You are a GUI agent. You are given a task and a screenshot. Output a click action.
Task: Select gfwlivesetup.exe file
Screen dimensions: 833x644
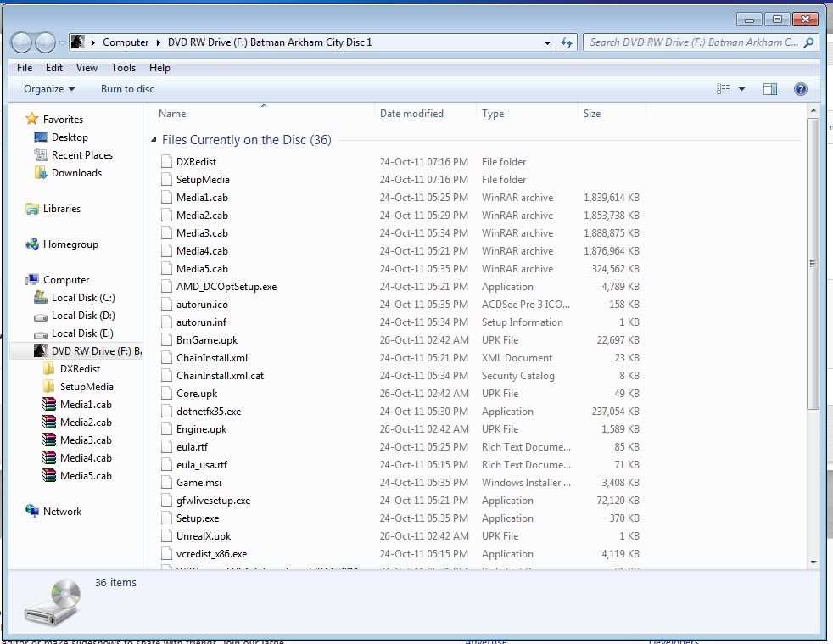tap(213, 501)
